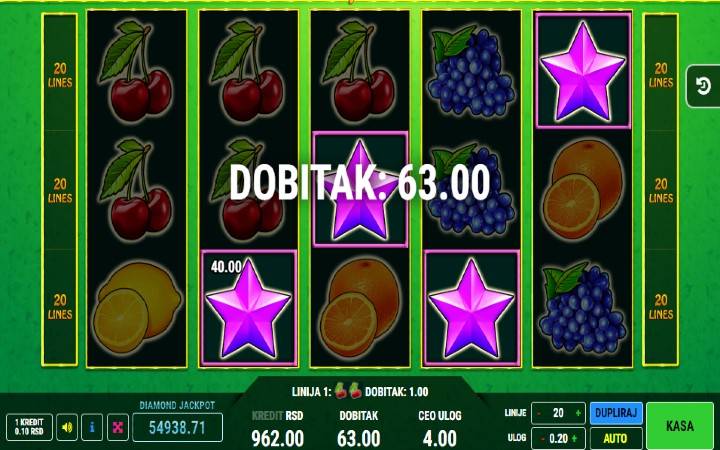
Task: Open the spin history icon on right edge
Action: pyautogui.click(x=703, y=86)
